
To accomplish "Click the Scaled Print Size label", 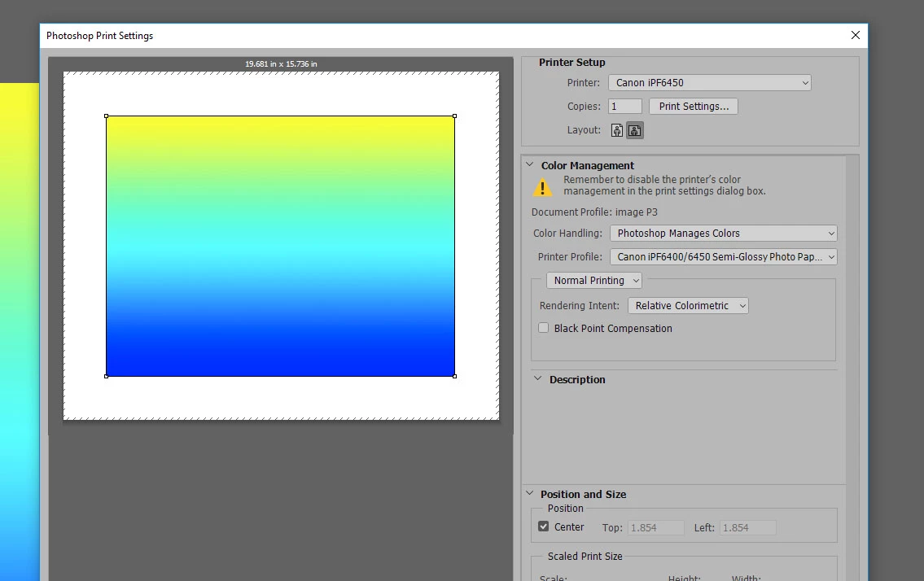I will click(585, 557).
